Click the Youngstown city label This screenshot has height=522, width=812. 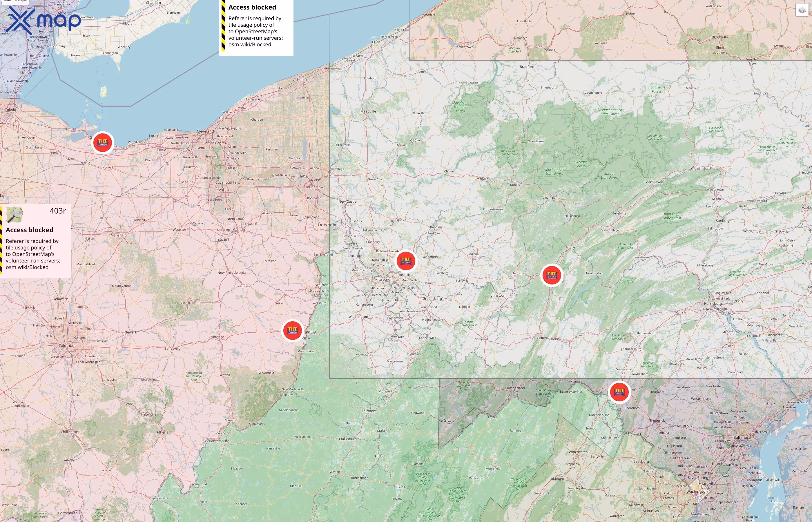click(315, 187)
